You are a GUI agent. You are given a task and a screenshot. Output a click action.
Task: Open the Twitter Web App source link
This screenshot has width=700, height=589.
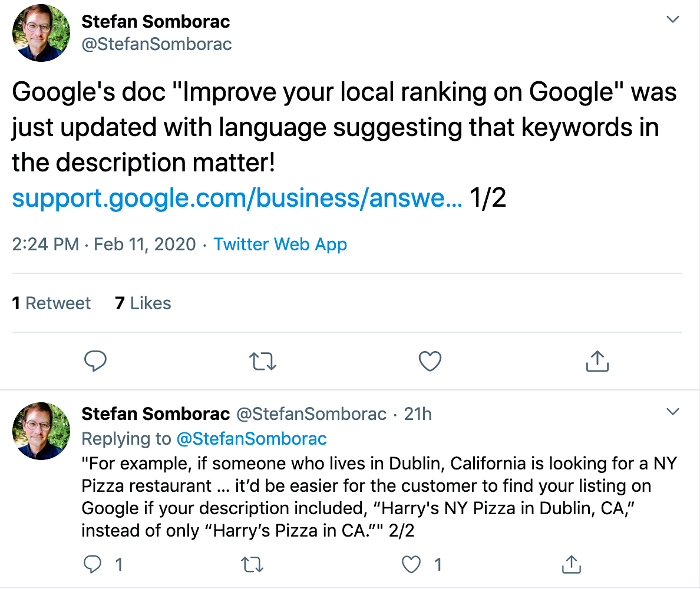pos(280,244)
